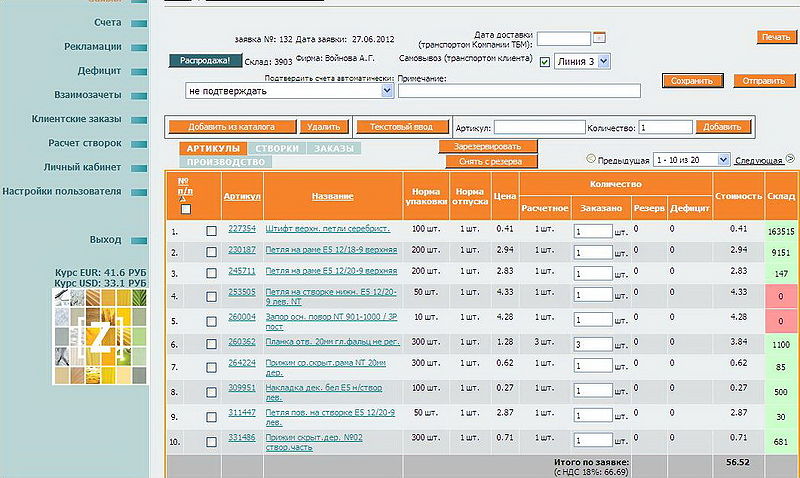
Task: Click the Распродажа! sale badge
Action: point(205,61)
